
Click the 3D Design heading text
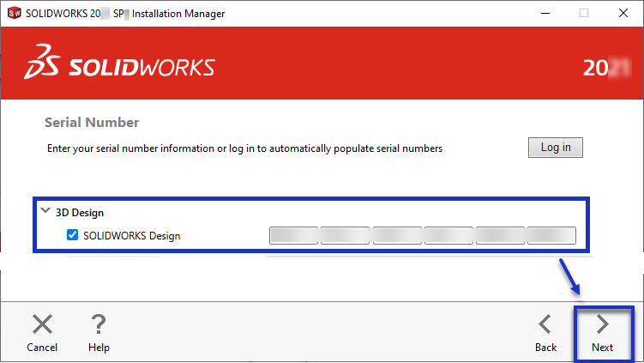click(x=80, y=213)
